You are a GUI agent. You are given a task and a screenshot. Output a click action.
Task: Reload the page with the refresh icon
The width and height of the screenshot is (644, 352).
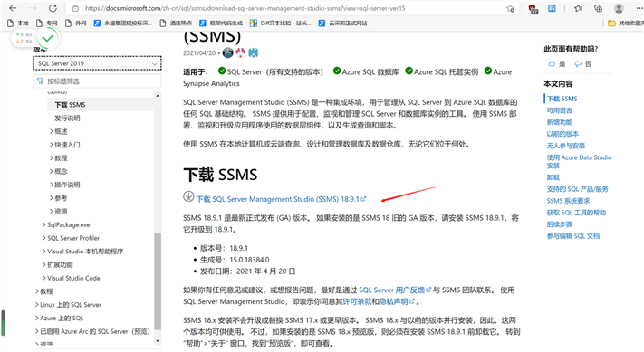53,8
